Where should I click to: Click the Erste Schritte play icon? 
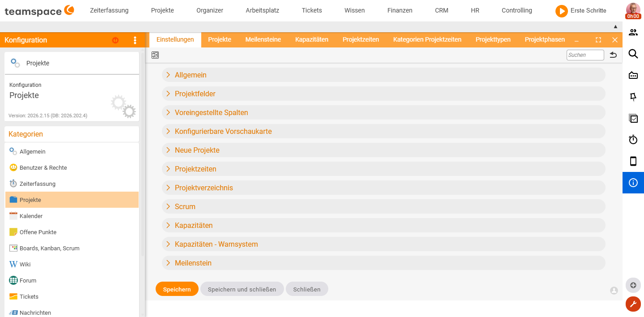(561, 11)
